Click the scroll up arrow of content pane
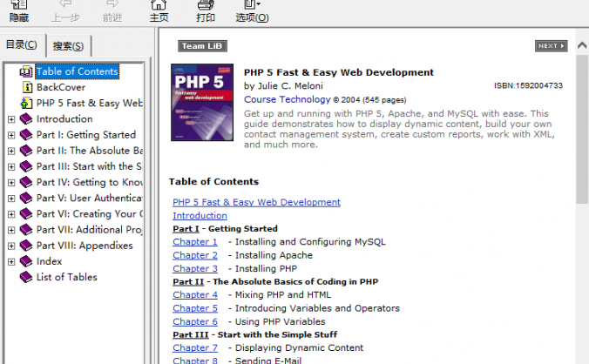The width and height of the screenshot is (589, 364). 582,45
